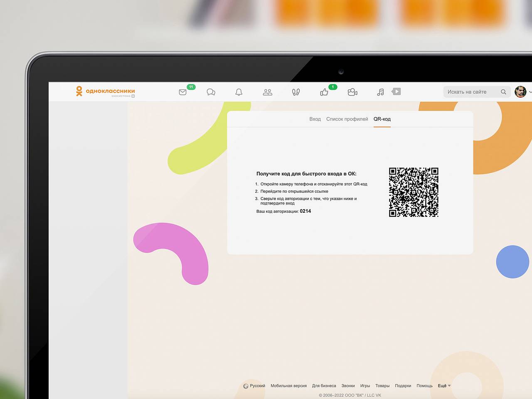
Task: Open the Звонки footer link
Action: (348, 386)
